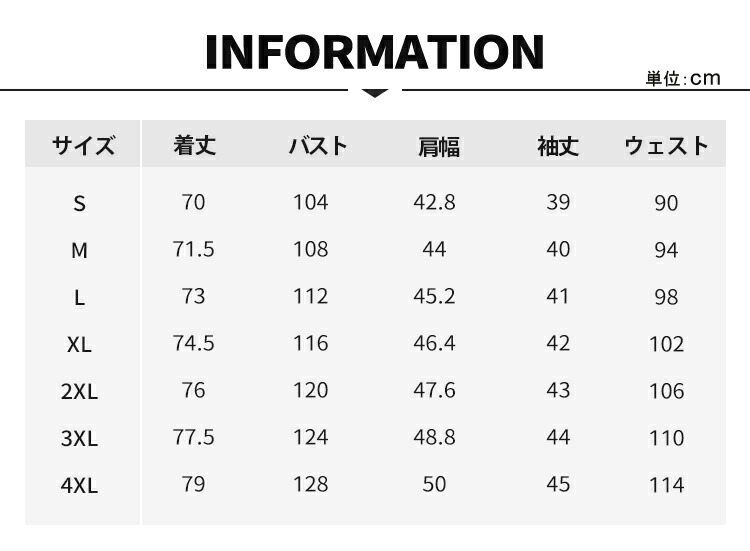
Task: Click bust value 116 in XL row
Action: click(x=310, y=343)
